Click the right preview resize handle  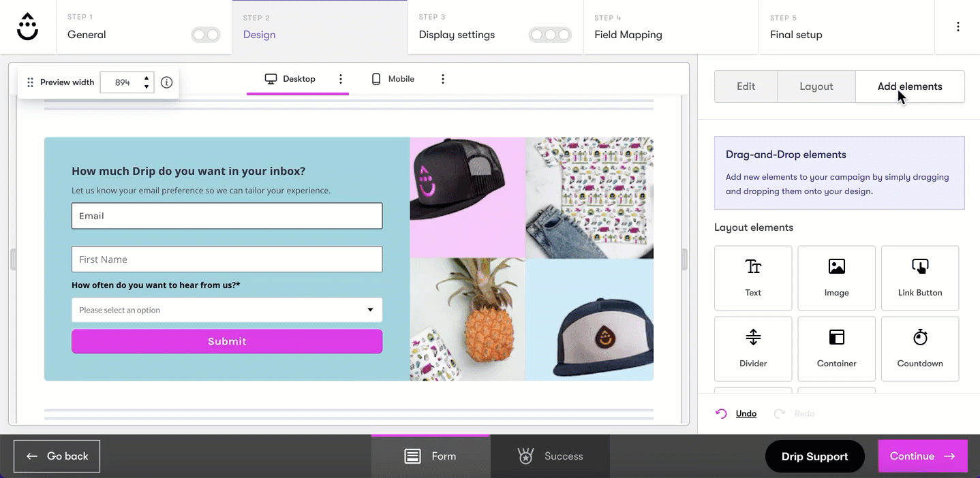[685, 259]
